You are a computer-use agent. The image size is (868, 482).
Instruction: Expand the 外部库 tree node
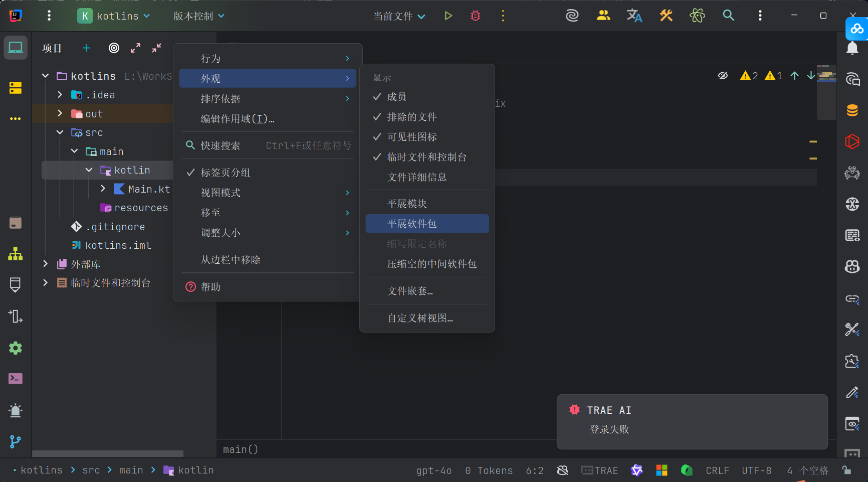click(x=46, y=264)
